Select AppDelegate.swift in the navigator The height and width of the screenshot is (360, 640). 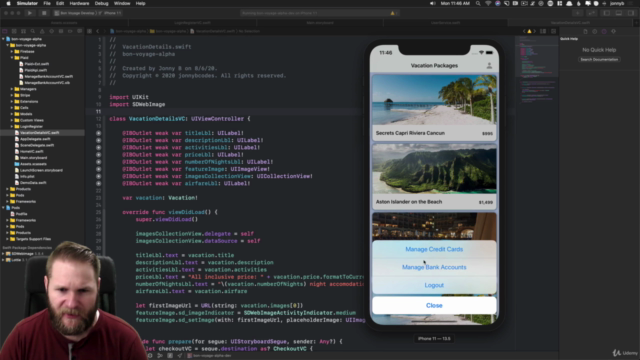[35, 139]
